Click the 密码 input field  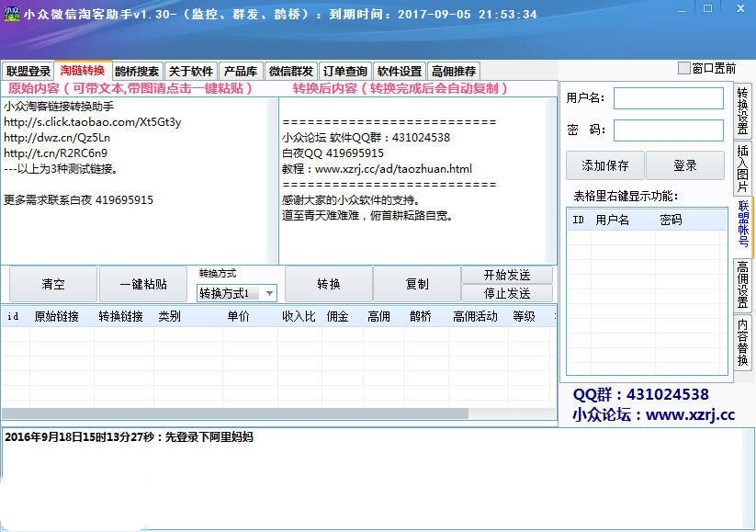coord(668,130)
